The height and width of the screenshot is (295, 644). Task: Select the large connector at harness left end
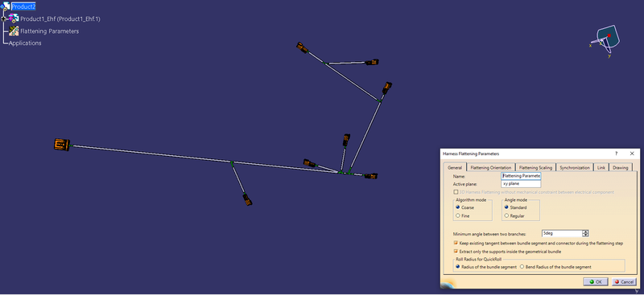62,145
